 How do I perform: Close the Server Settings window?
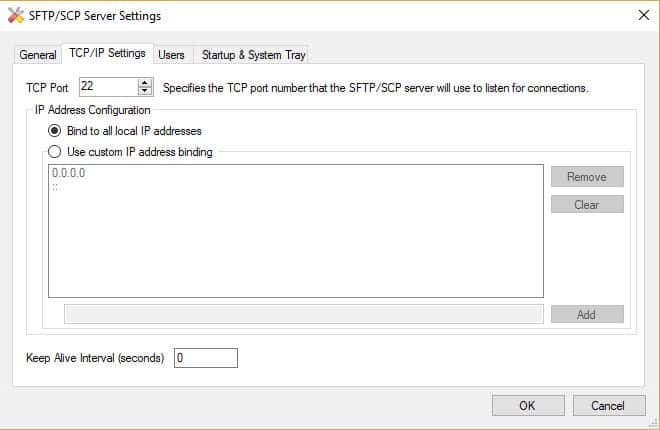[x=644, y=16]
